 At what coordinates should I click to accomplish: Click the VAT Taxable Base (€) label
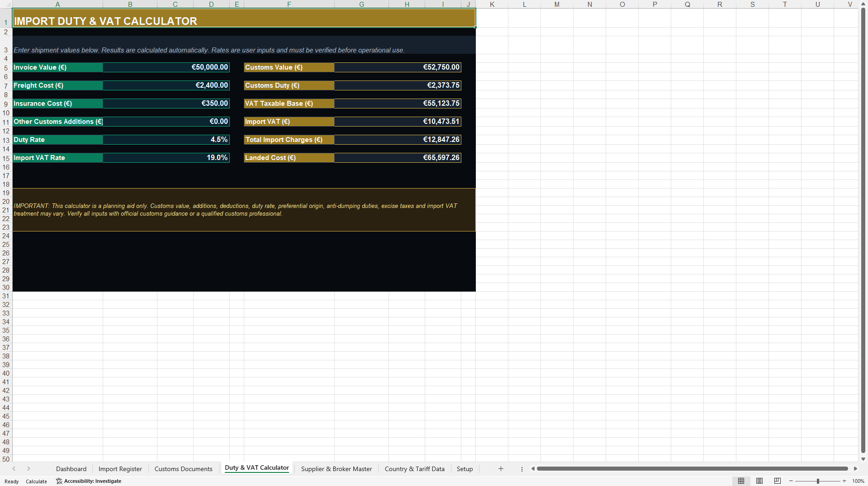[289, 104]
